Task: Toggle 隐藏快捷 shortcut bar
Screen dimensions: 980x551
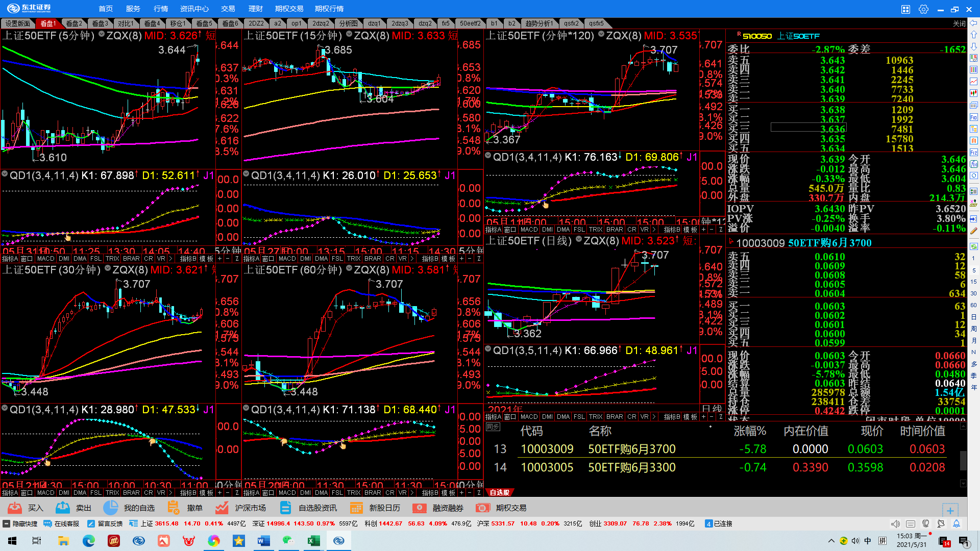Action: (x=20, y=523)
